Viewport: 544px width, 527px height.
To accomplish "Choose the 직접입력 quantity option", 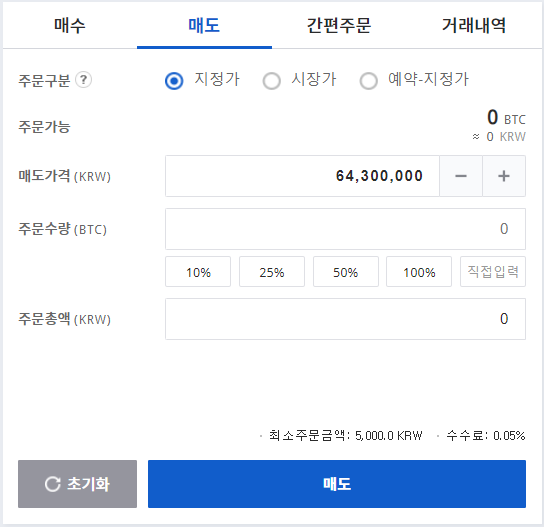I will point(493,272).
